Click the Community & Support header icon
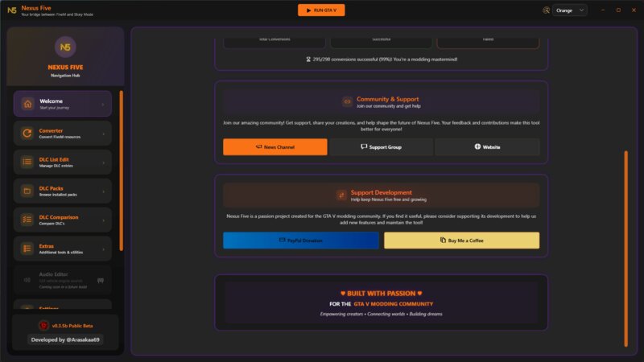Viewport: 644px width, 362px height. click(x=347, y=101)
